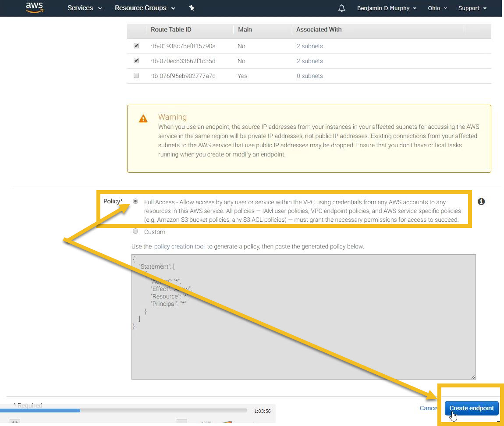Select the Full Access policy radio

pyautogui.click(x=135, y=201)
